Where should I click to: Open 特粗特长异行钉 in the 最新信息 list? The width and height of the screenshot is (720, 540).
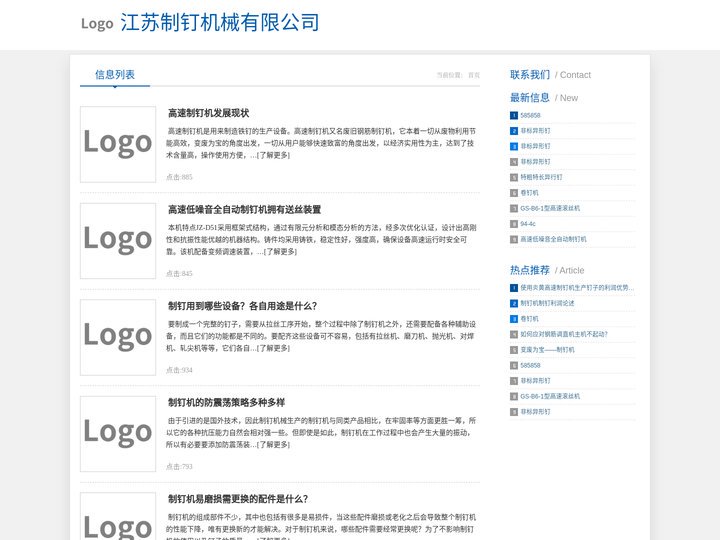pyautogui.click(x=541, y=177)
